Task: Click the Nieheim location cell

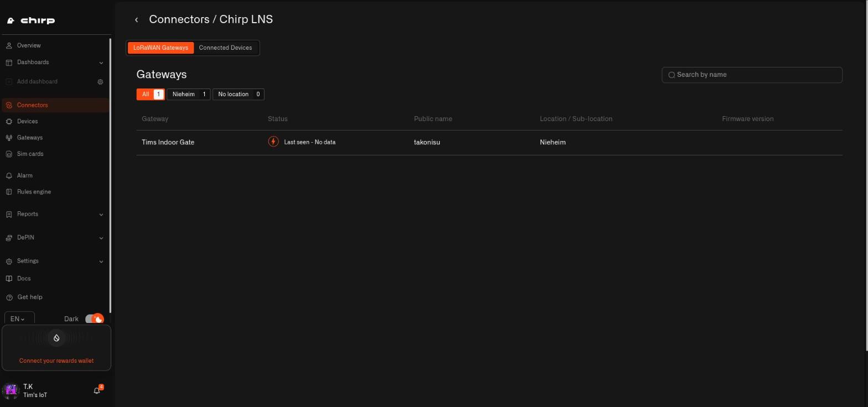Action: click(552, 142)
